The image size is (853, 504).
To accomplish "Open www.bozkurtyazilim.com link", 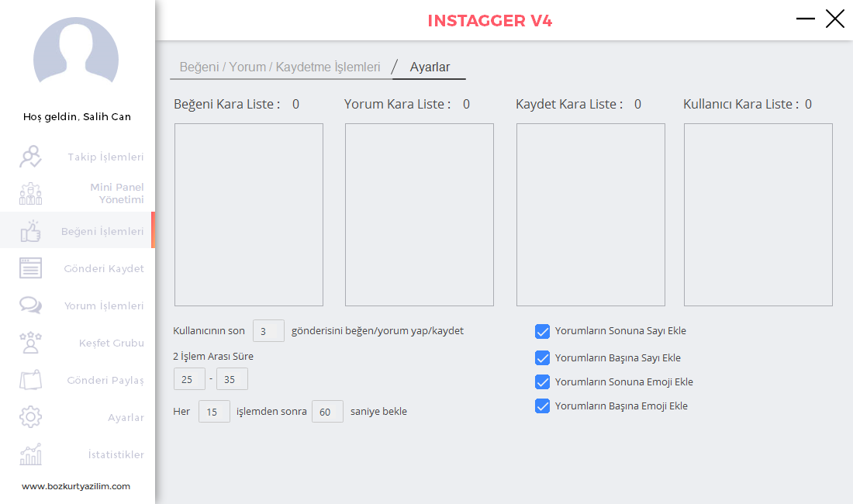I will [x=76, y=486].
